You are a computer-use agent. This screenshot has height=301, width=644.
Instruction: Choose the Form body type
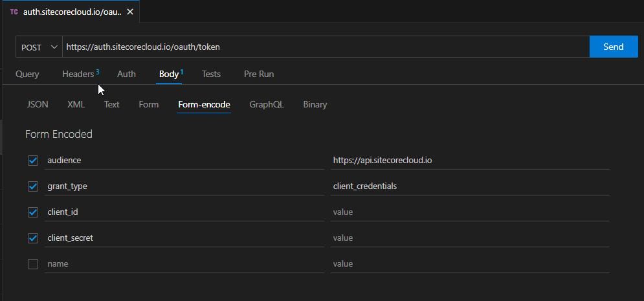(149, 104)
